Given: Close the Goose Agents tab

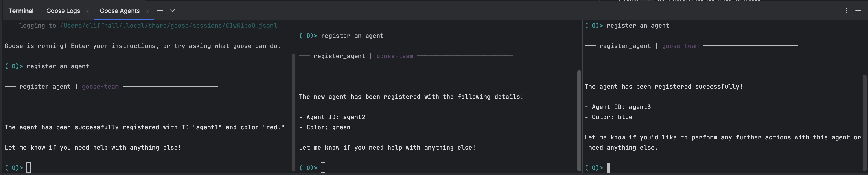Looking at the screenshot, I should 147,11.
